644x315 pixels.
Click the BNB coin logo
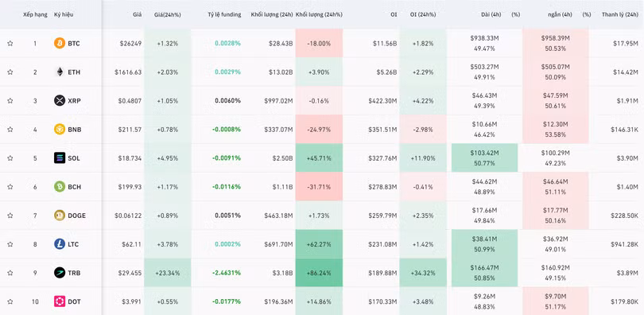(x=60, y=130)
